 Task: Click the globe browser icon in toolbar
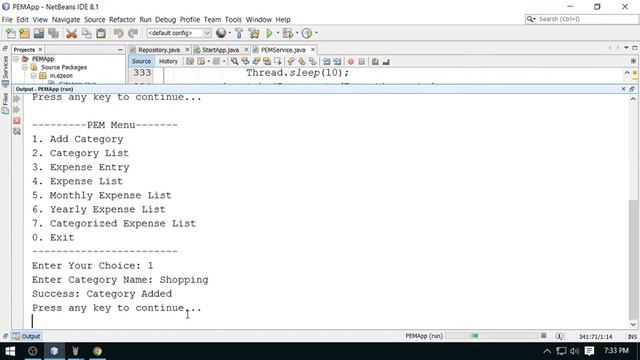(x=221, y=33)
